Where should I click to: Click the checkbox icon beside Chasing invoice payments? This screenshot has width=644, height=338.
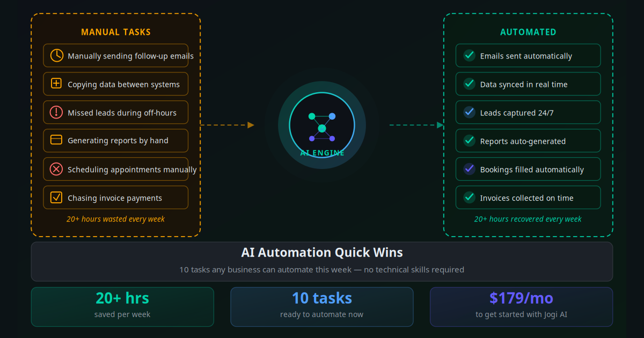point(56,197)
